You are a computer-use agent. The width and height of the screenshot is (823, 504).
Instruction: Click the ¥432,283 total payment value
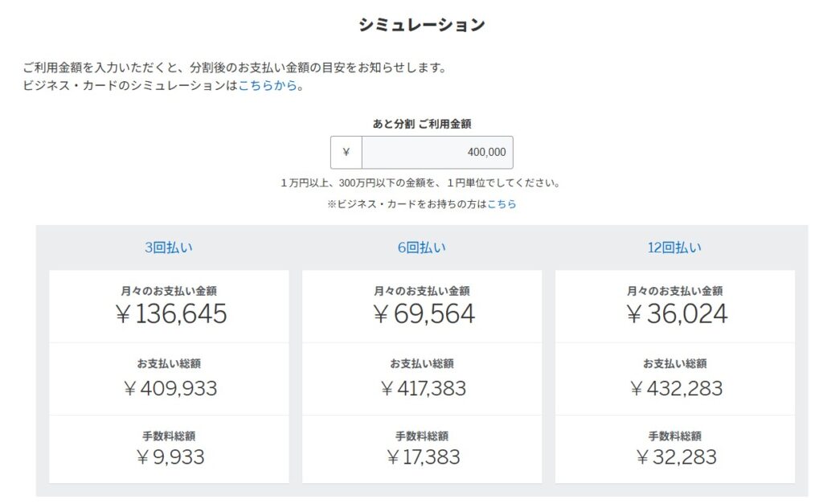click(676, 389)
